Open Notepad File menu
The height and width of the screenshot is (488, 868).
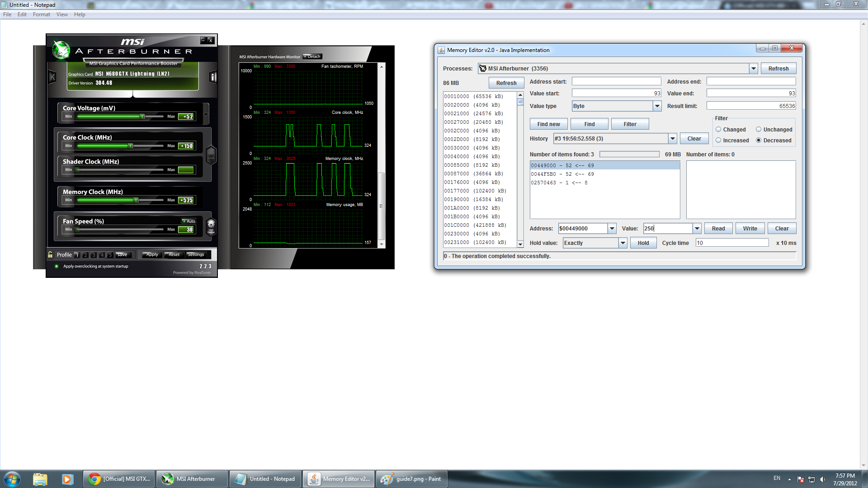pos(7,14)
